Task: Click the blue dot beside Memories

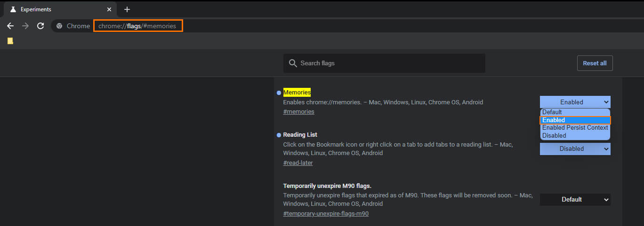Action: pyautogui.click(x=279, y=93)
